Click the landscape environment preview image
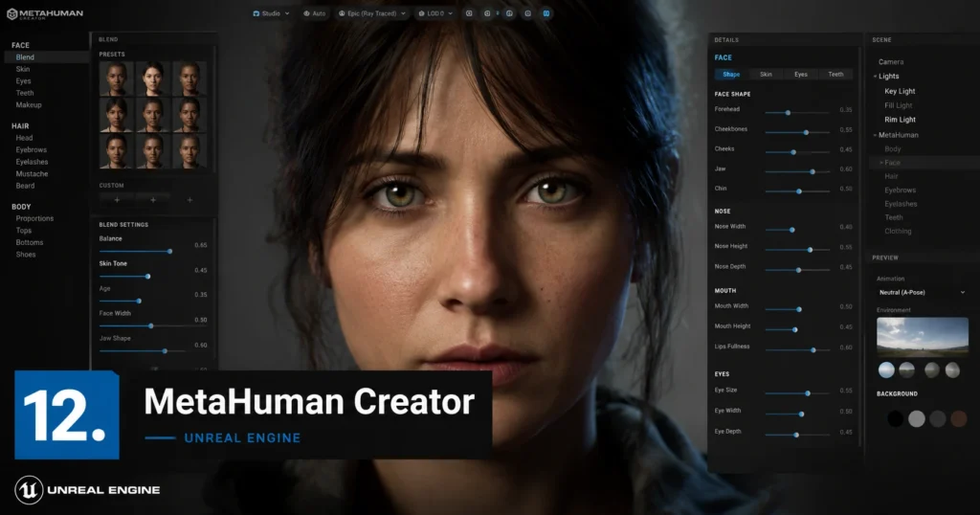This screenshot has height=515, width=980. point(923,336)
